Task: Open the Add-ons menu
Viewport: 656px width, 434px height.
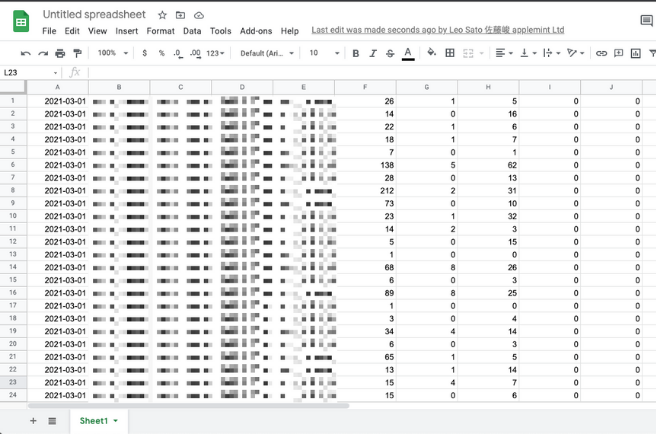Action: (256, 31)
